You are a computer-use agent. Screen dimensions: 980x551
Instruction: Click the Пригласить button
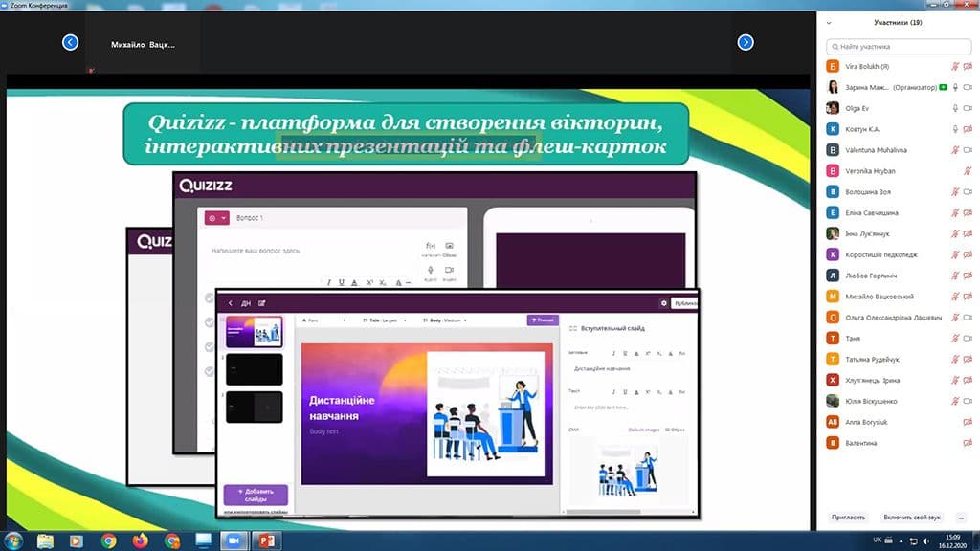(x=848, y=518)
